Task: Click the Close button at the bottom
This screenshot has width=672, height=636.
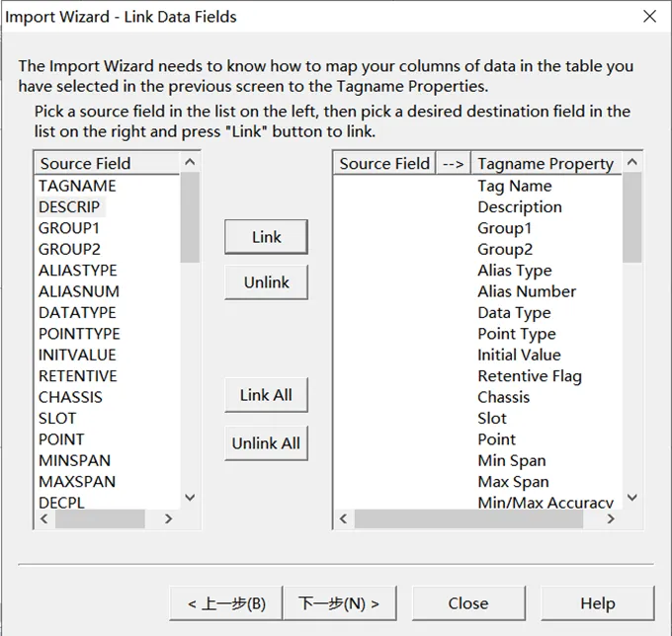Action: tap(468, 603)
